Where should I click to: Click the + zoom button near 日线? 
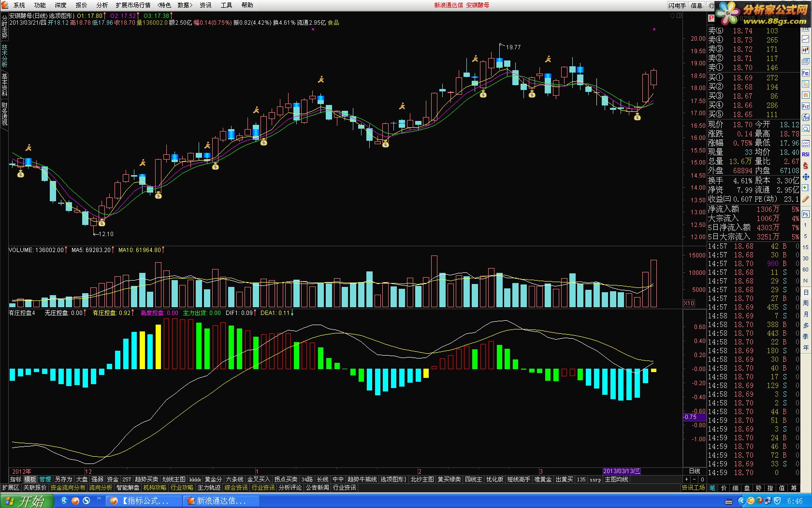click(x=686, y=479)
